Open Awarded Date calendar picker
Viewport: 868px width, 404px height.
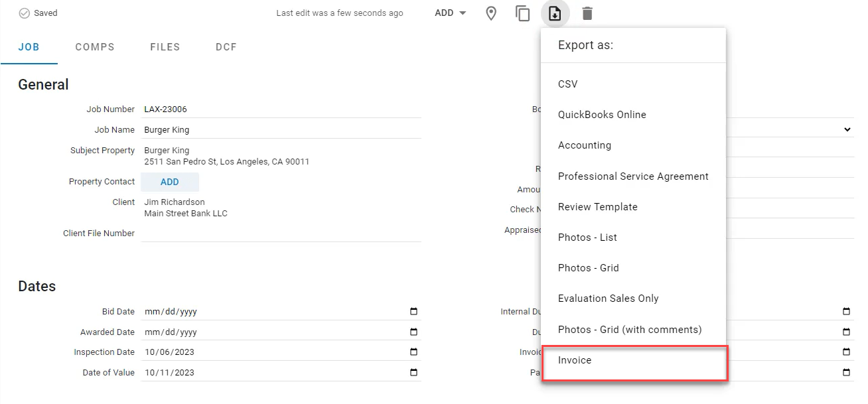coord(414,332)
